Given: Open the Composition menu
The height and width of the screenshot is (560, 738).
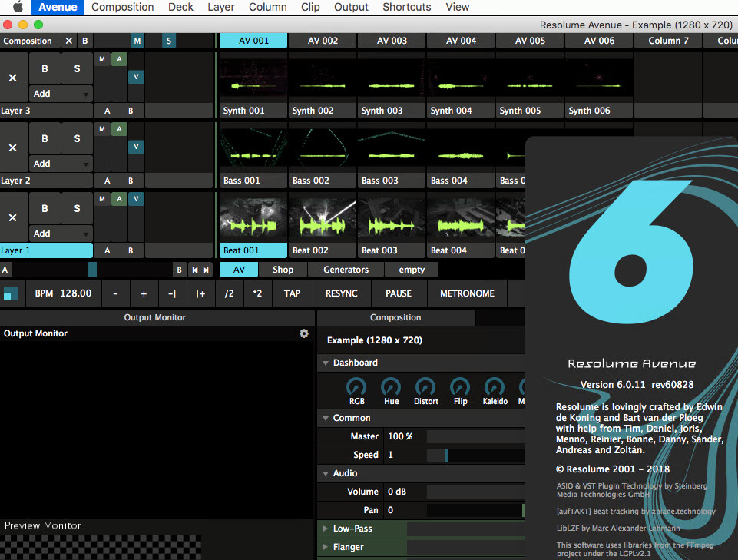Looking at the screenshot, I should (x=122, y=7).
